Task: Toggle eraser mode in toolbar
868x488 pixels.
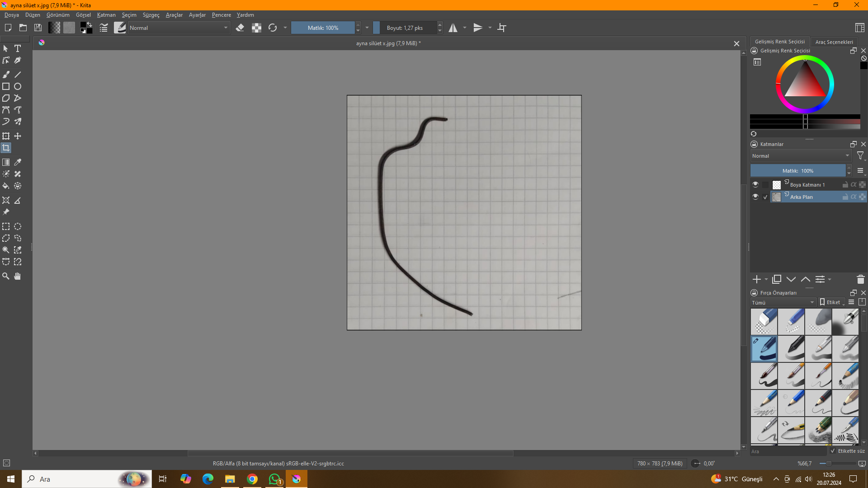Action: coord(240,28)
